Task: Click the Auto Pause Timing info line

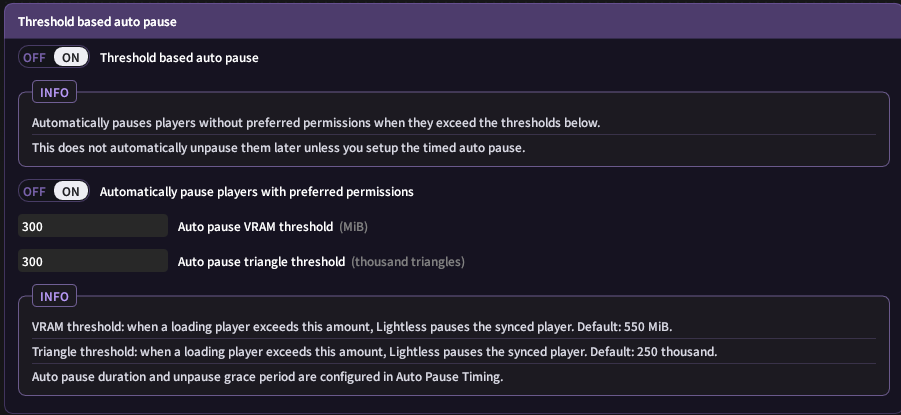Action: click(x=268, y=378)
